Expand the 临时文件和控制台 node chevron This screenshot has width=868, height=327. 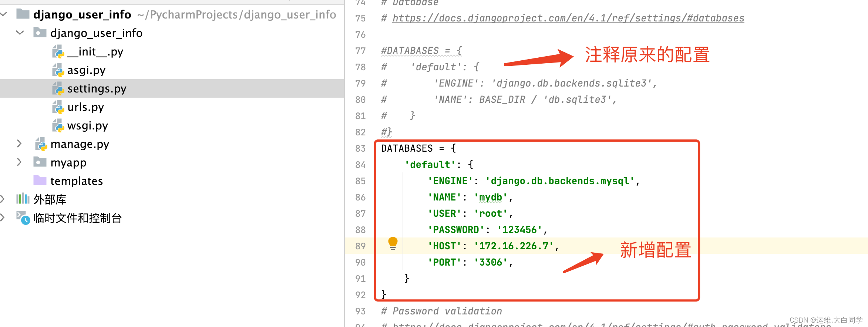pos(3,218)
